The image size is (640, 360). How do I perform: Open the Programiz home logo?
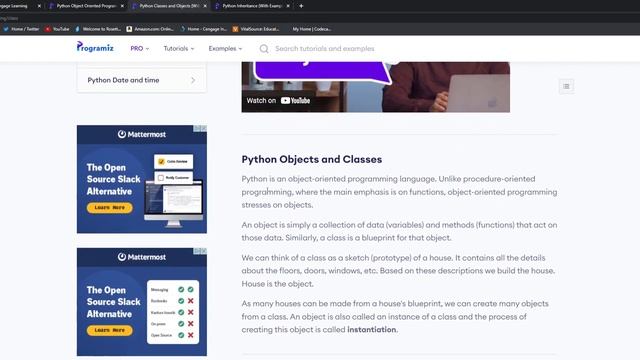pos(95,47)
